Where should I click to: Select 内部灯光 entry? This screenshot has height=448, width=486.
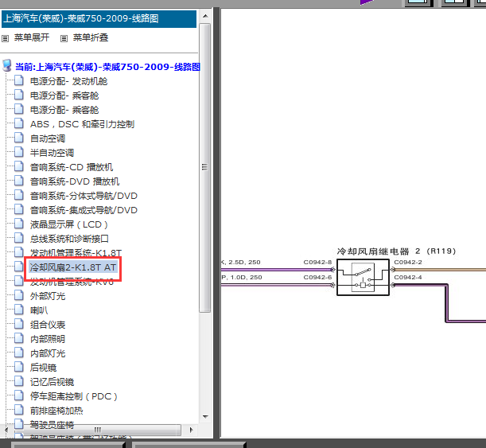click(x=48, y=353)
